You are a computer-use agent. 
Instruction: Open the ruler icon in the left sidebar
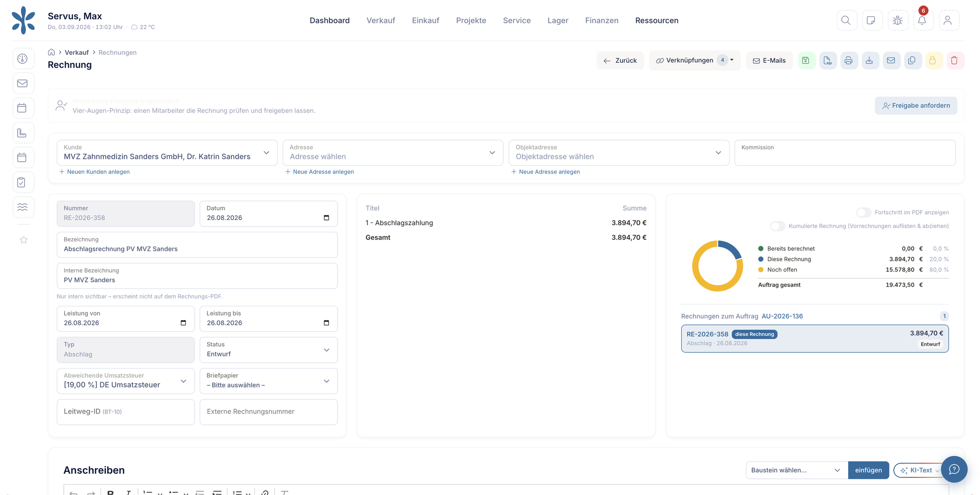click(23, 133)
